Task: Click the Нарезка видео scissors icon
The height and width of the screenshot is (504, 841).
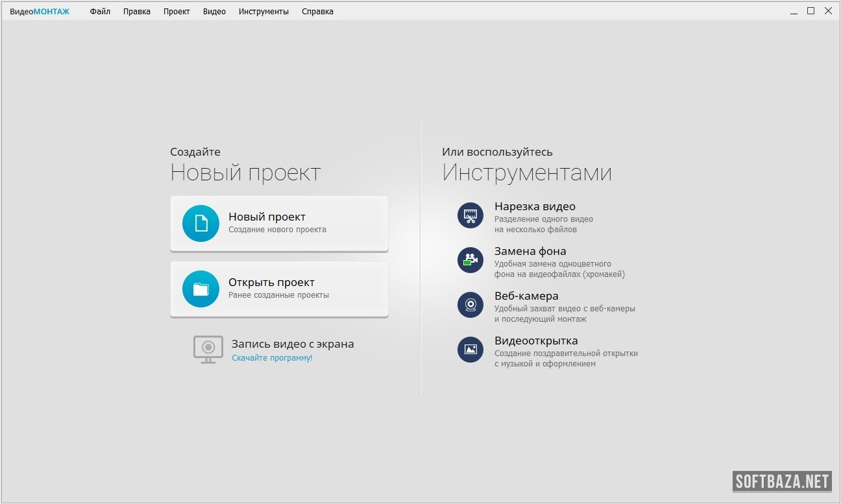Action: pos(470,215)
